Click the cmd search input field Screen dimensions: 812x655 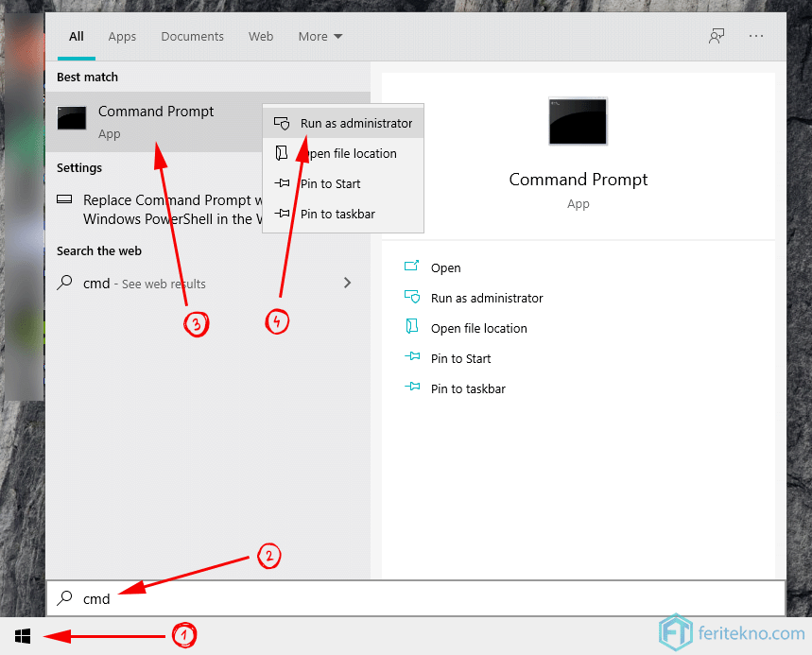coord(416,598)
